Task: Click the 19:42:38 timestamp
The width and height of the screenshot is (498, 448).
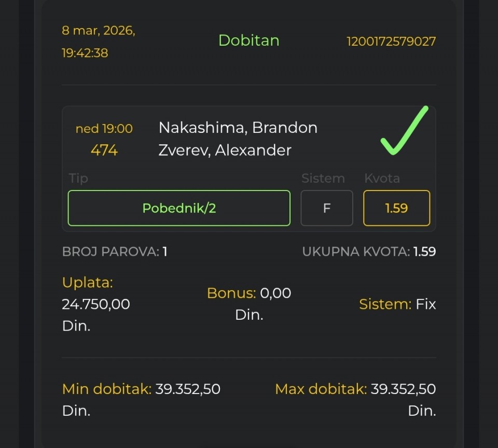Action: [85, 53]
